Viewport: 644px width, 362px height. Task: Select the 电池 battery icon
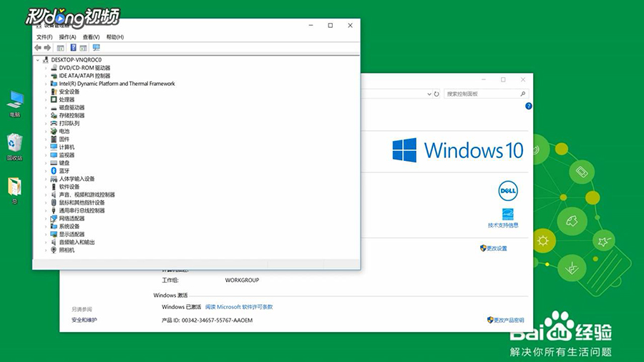click(x=54, y=132)
